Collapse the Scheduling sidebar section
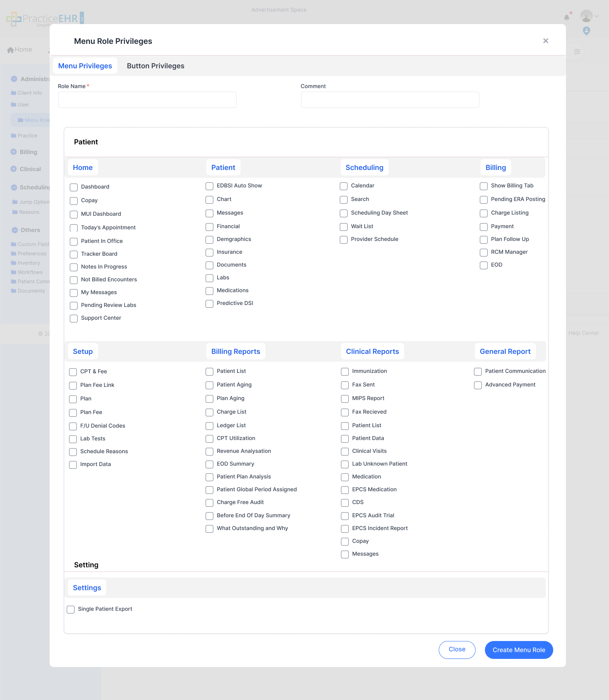Screen dimensions: 609x700 pyautogui.click(x=14, y=187)
